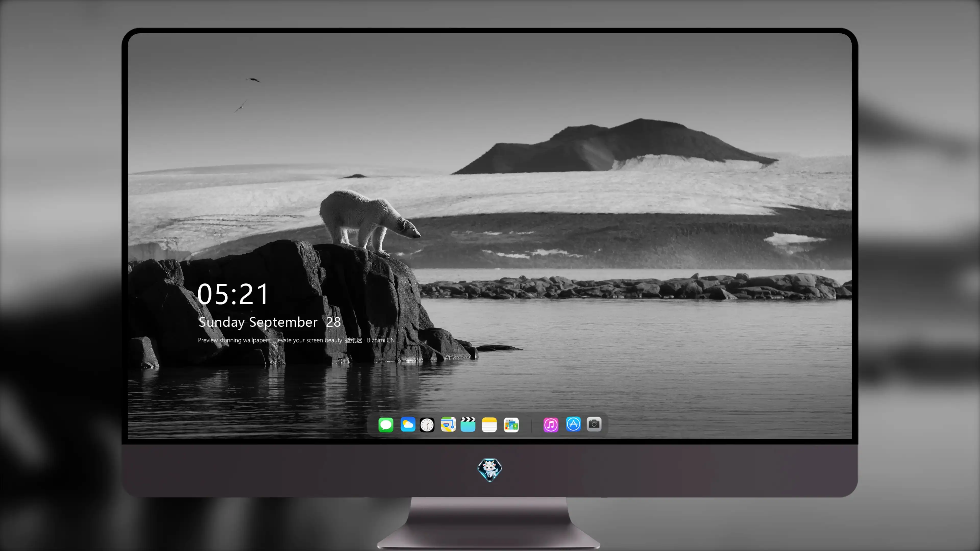Launch the blue App Store icon
The height and width of the screenshot is (551, 980).
pyautogui.click(x=573, y=424)
